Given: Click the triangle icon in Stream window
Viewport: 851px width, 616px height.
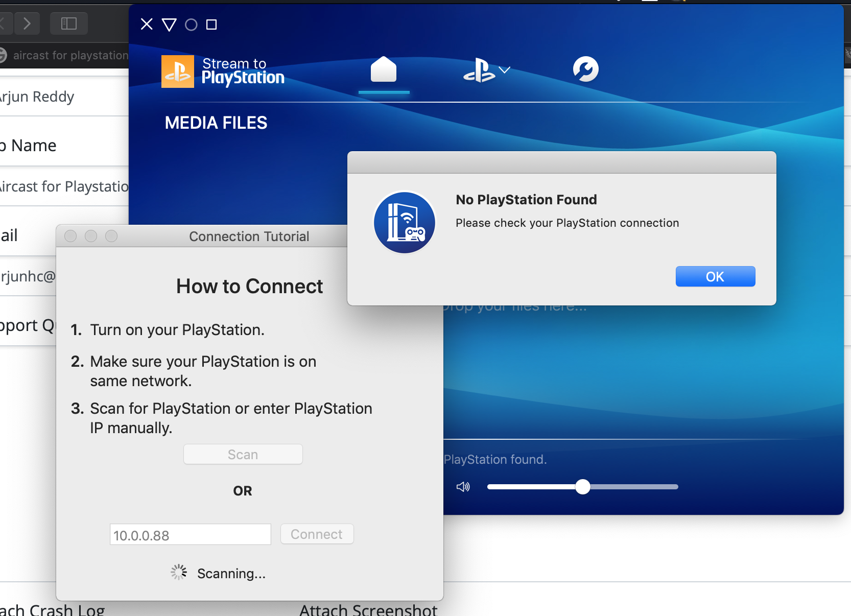Looking at the screenshot, I should tap(169, 25).
